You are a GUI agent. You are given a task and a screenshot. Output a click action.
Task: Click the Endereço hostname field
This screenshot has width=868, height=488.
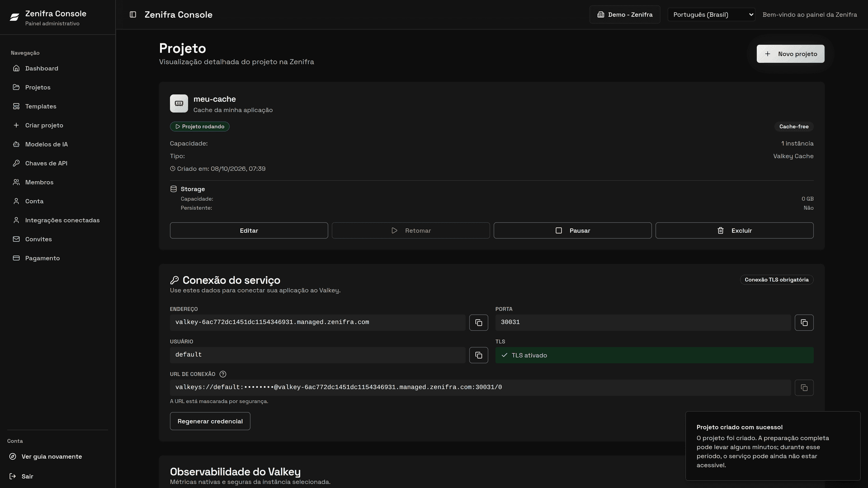(317, 323)
